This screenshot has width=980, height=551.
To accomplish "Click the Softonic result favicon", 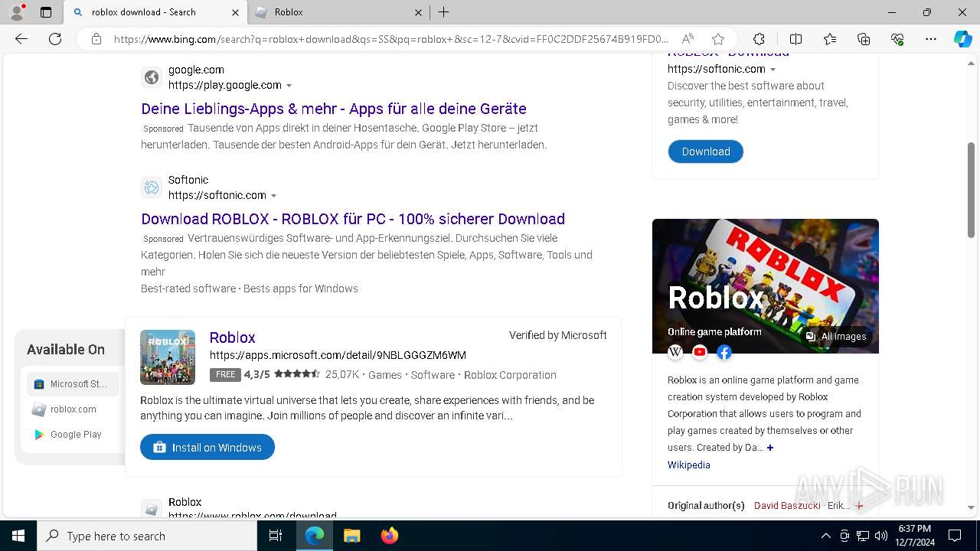I will coord(152,187).
